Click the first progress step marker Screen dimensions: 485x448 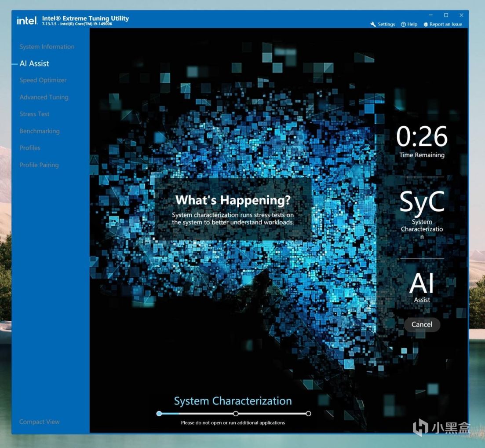point(159,414)
